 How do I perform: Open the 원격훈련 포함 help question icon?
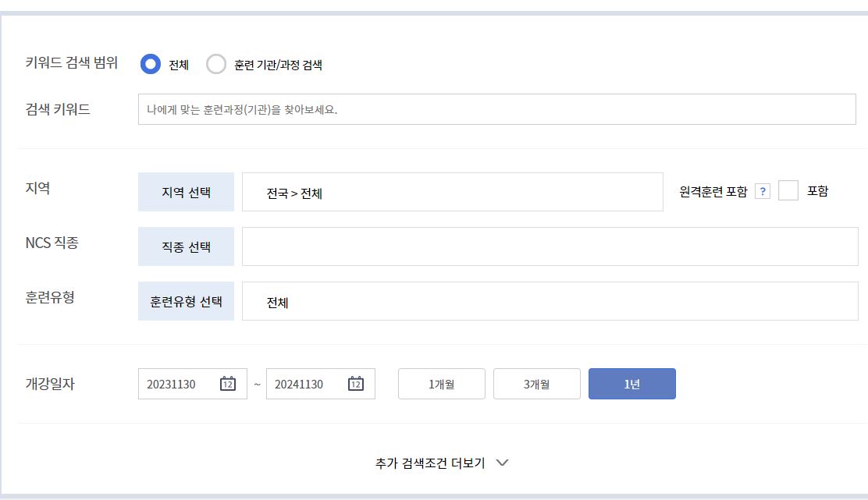pyautogui.click(x=763, y=191)
